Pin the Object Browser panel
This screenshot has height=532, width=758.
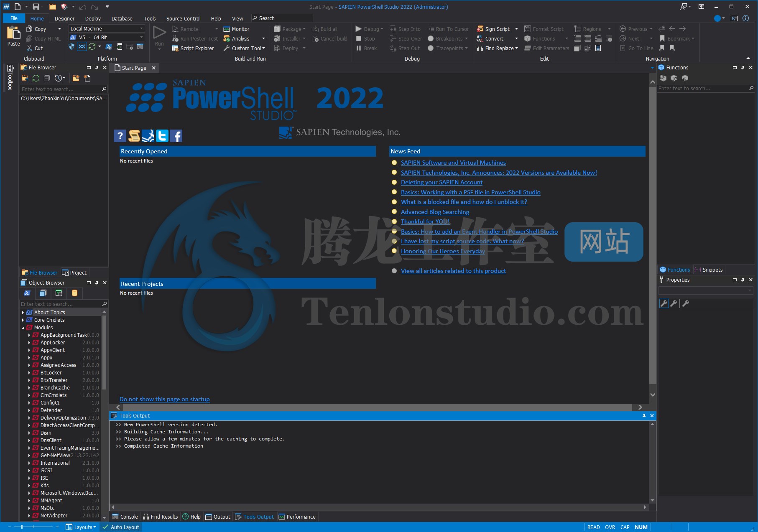click(x=97, y=283)
